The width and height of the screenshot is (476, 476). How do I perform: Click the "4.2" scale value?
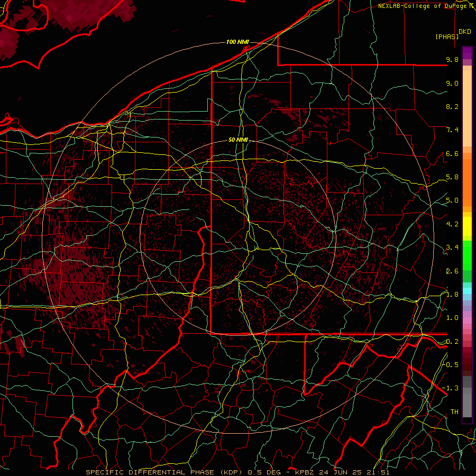452,224
